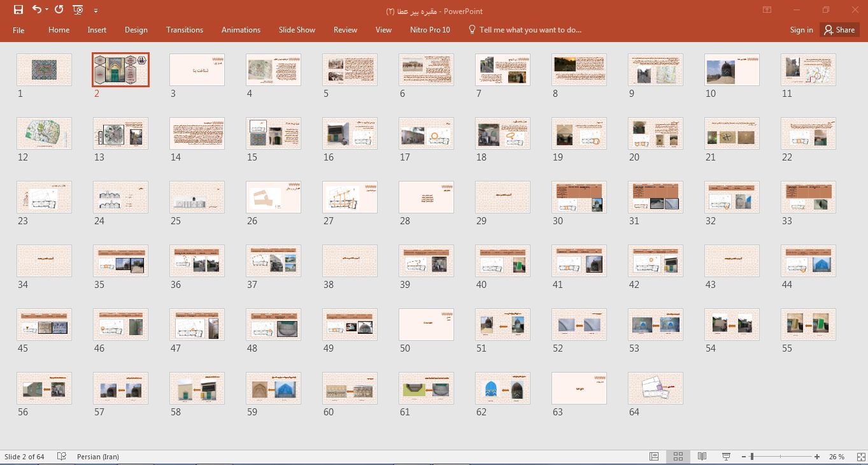Select slide 10 thumbnail
This screenshot has width=868, height=465.
732,69
